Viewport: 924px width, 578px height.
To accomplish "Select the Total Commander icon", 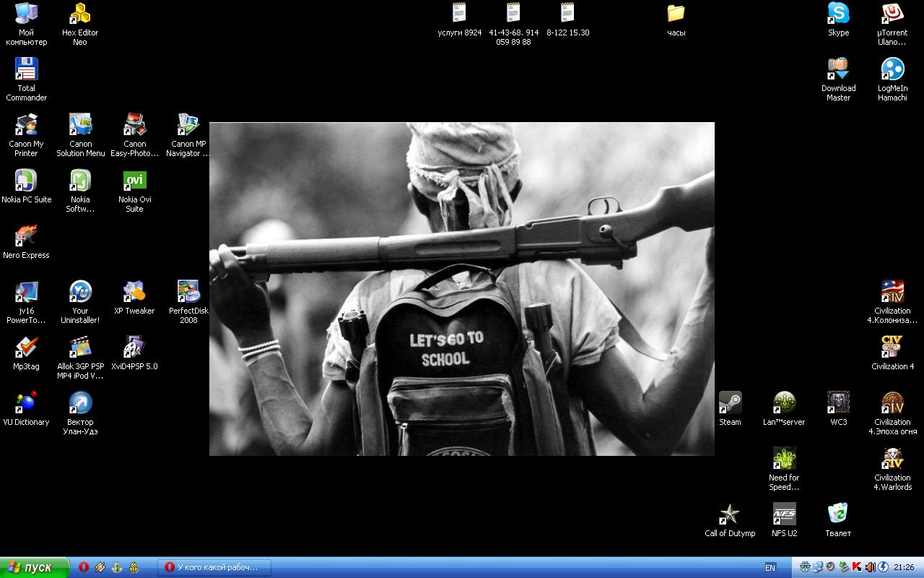I will pyautogui.click(x=26, y=69).
